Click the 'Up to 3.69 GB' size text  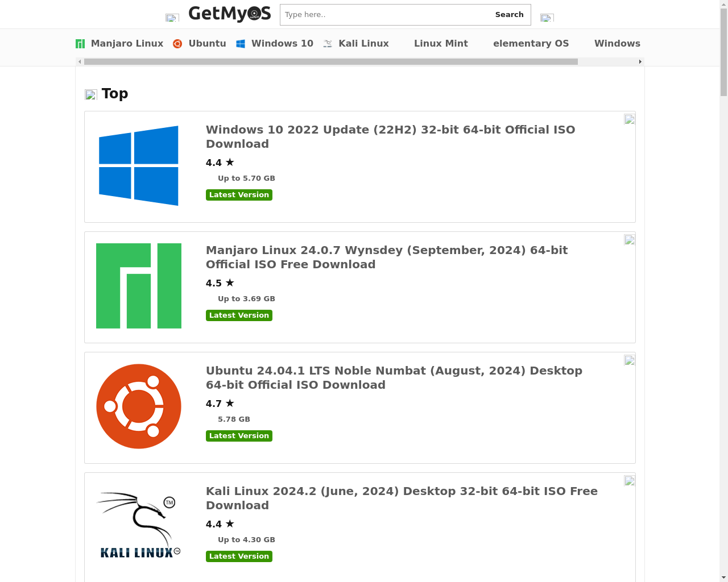pos(246,299)
